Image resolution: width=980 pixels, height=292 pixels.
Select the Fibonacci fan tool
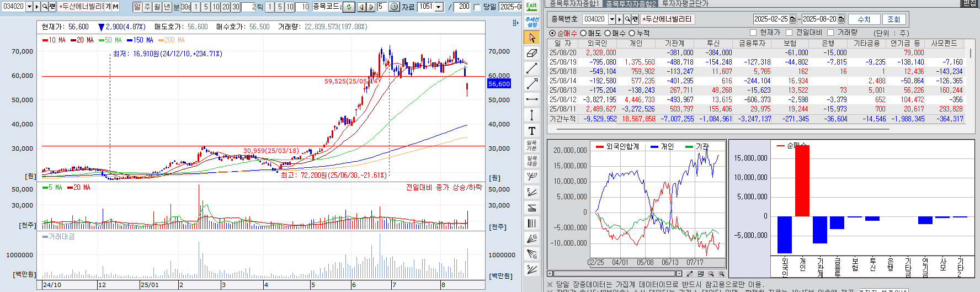pyautogui.click(x=531, y=192)
